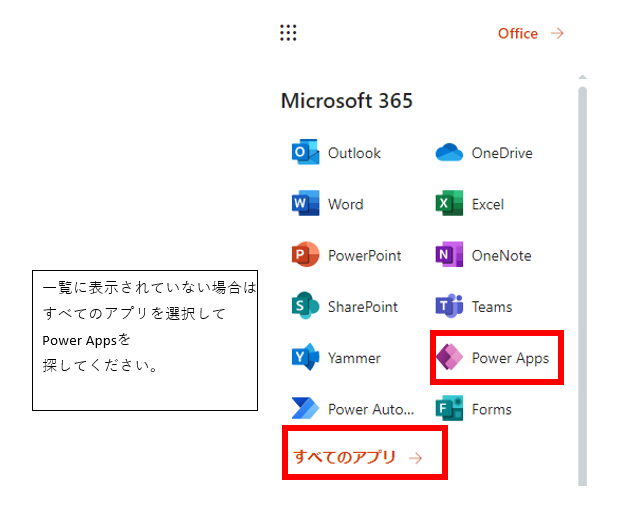The image size is (643, 527).
Task: Click the Power Apps label
Action: [510, 358]
